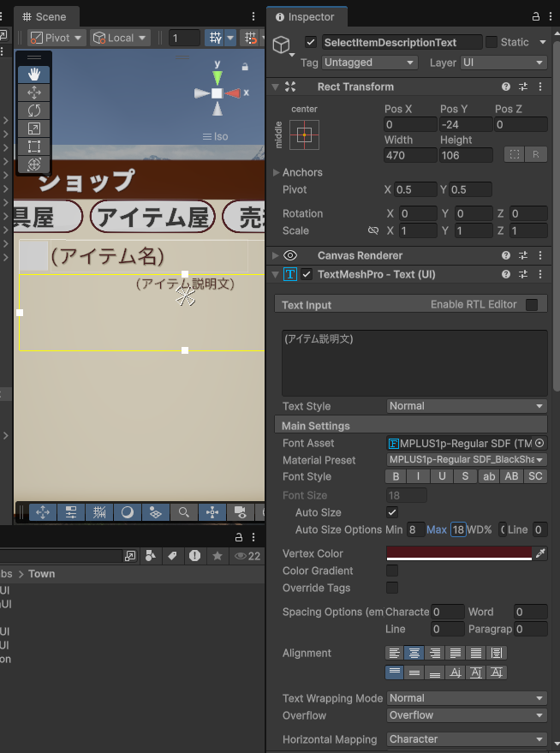Click the anchor presets box in Rect Transform
560x753 pixels.
(304, 134)
